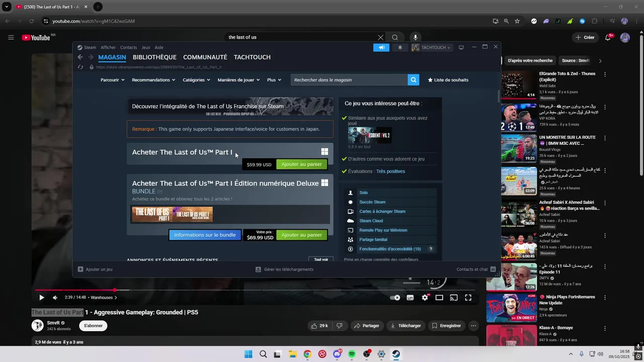Add $59.99 game to cart

pos(302,164)
